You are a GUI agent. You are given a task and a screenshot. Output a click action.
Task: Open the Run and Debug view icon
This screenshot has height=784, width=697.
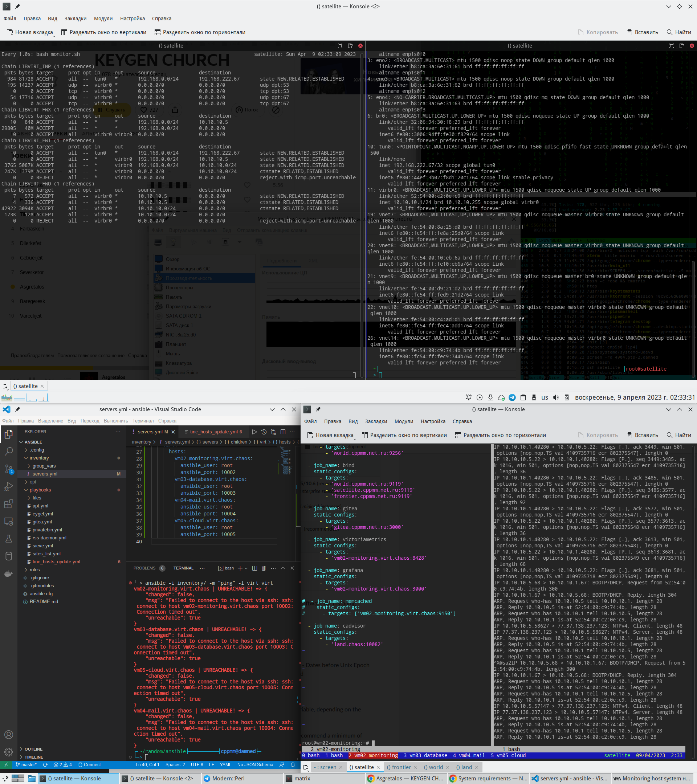click(8, 487)
